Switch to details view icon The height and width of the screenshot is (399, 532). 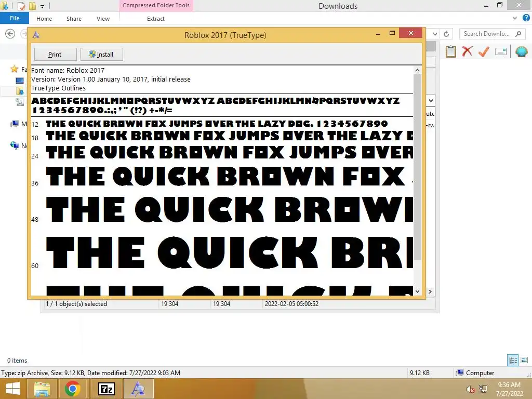coord(513,360)
